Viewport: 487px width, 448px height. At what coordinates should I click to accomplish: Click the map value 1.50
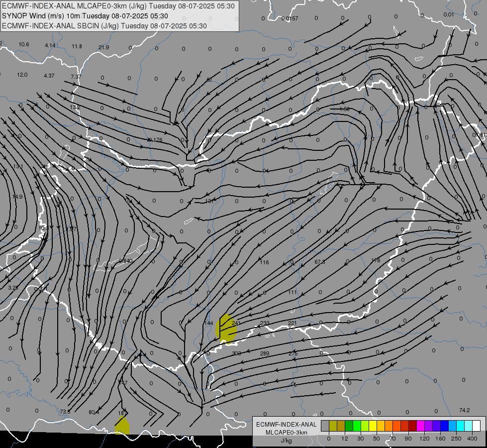pos(344,109)
